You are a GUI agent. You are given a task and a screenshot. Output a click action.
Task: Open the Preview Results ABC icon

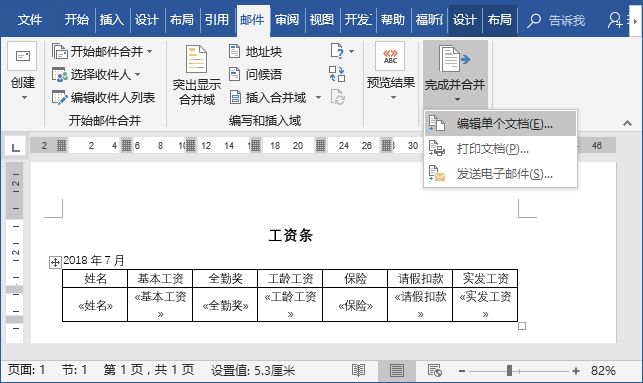(390, 57)
